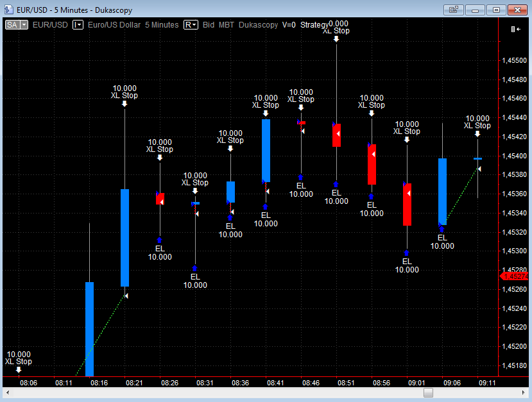
Task: Click the 1,45400 price scale label
Action: [515, 156]
